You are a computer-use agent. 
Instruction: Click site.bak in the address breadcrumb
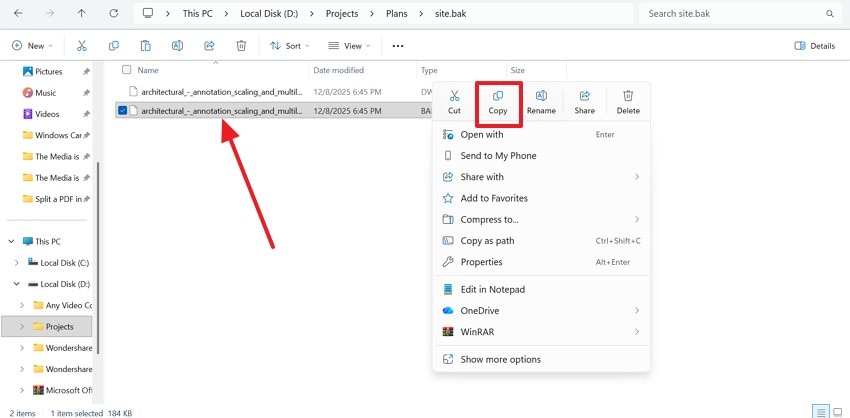click(450, 14)
